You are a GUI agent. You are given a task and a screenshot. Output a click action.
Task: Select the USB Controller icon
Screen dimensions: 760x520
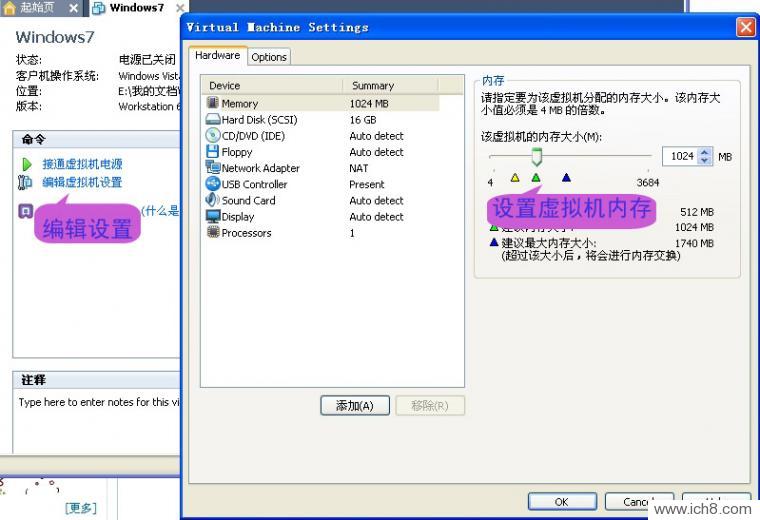[212, 184]
